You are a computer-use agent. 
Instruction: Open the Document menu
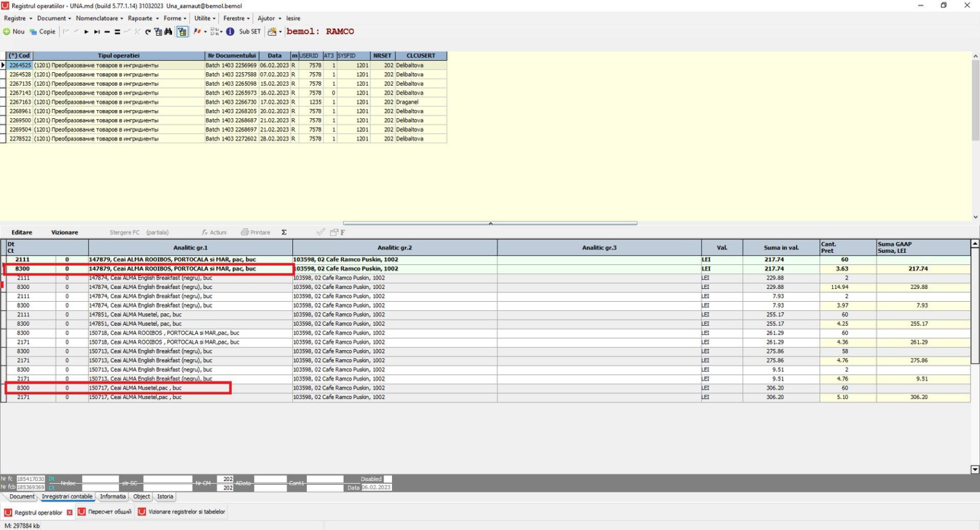click(54, 18)
